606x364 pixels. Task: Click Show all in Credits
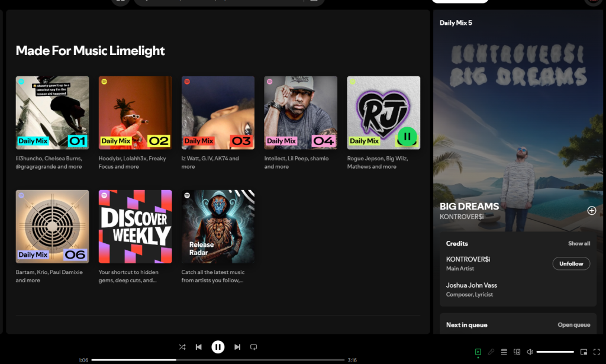tap(579, 243)
